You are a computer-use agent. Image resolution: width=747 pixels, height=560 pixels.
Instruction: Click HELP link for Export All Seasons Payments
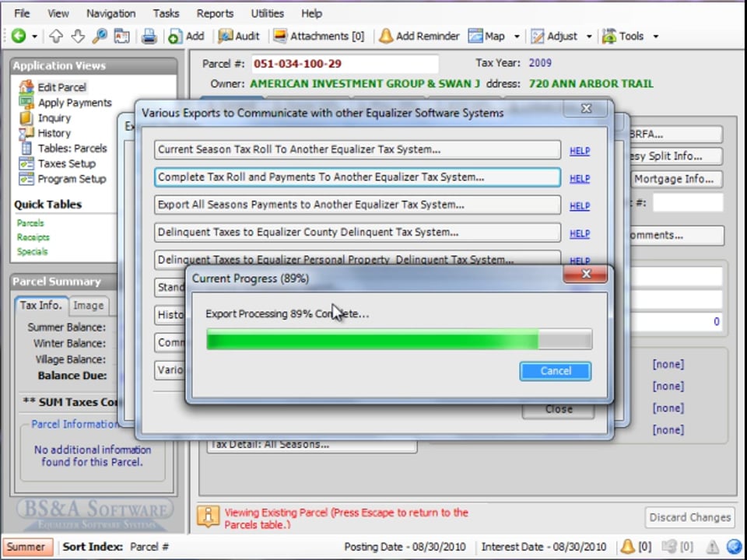tap(580, 205)
